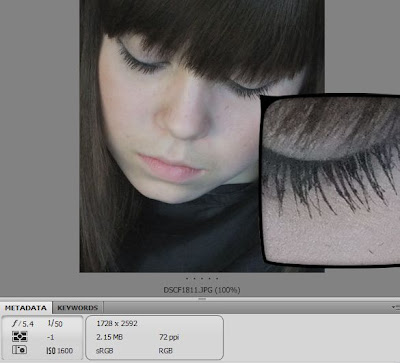Open the metadata panel flyout menu arrow
Image resolution: width=400 pixels, height=363 pixels.
396,307
